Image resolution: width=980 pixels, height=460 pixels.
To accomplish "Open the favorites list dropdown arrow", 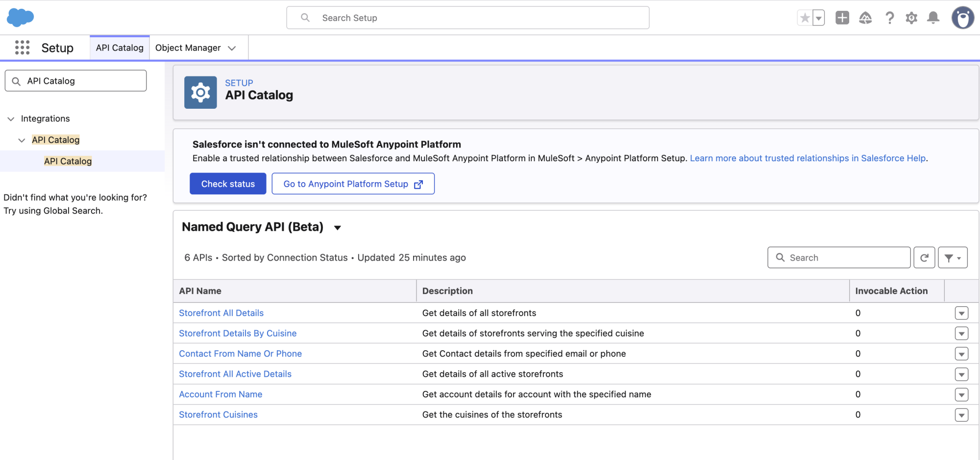I will (819, 18).
